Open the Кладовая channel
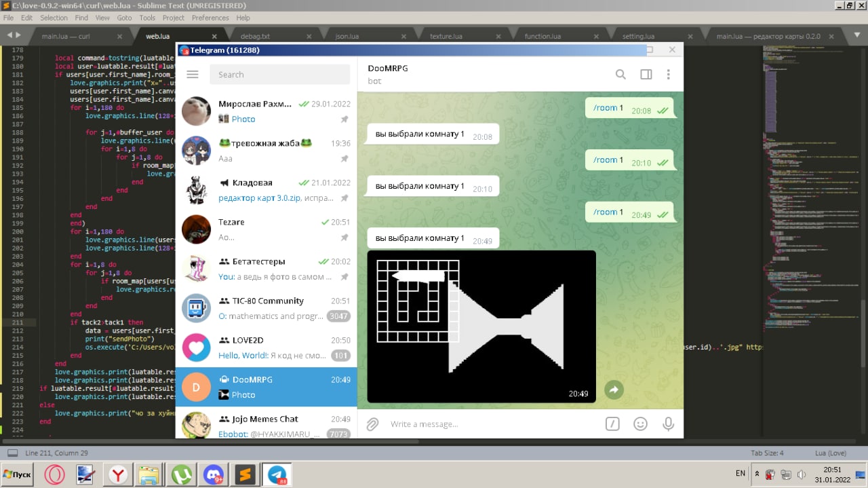This screenshot has height=488, width=868. click(x=266, y=190)
